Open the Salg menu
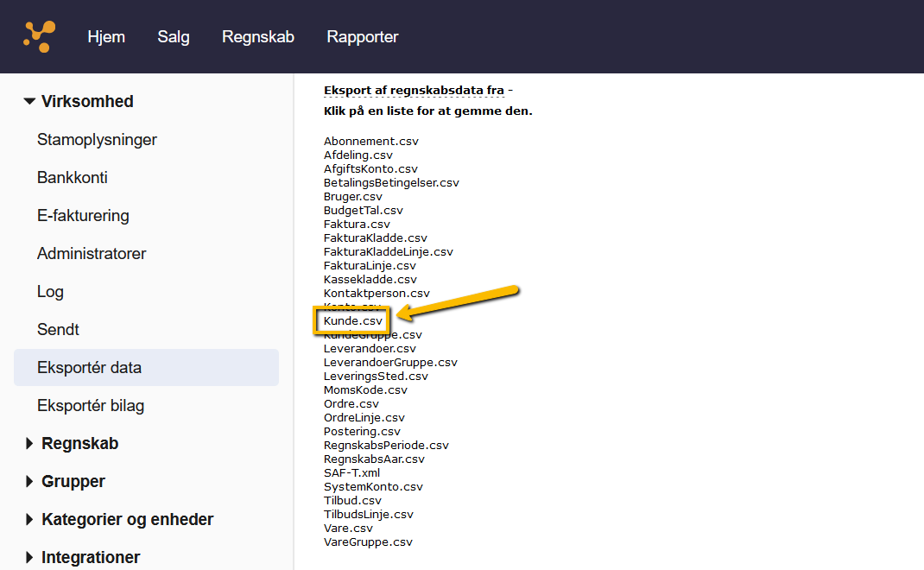This screenshot has height=570, width=924. pos(174,37)
